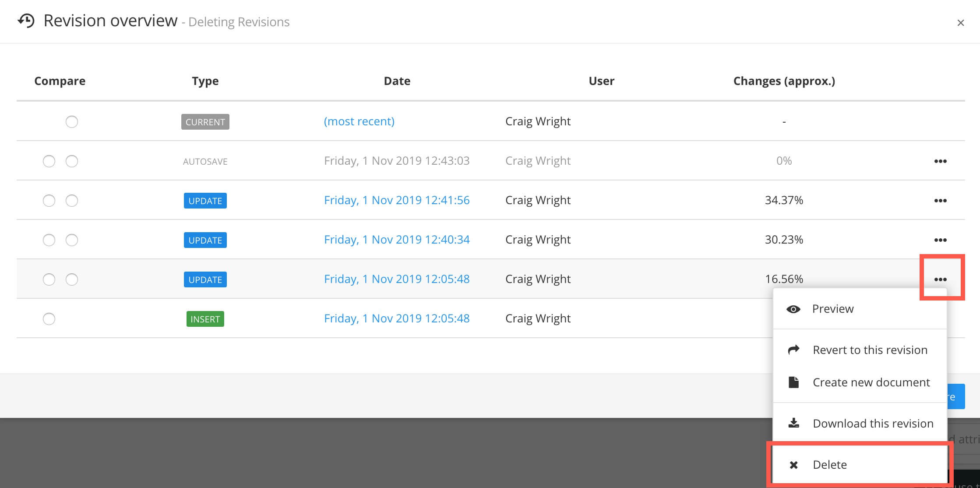Viewport: 980px width, 488px height.
Task: Open options menu for AUTOSAVE revision
Action: (940, 161)
